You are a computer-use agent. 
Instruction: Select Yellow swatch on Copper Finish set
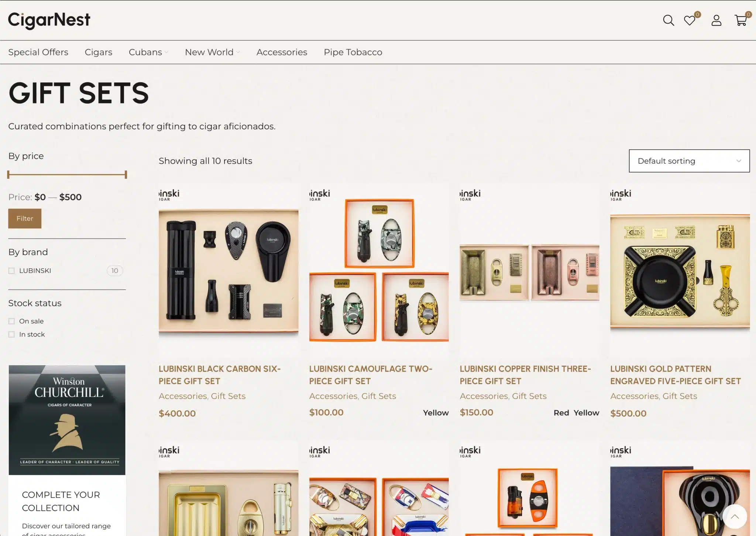tap(586, 413)
